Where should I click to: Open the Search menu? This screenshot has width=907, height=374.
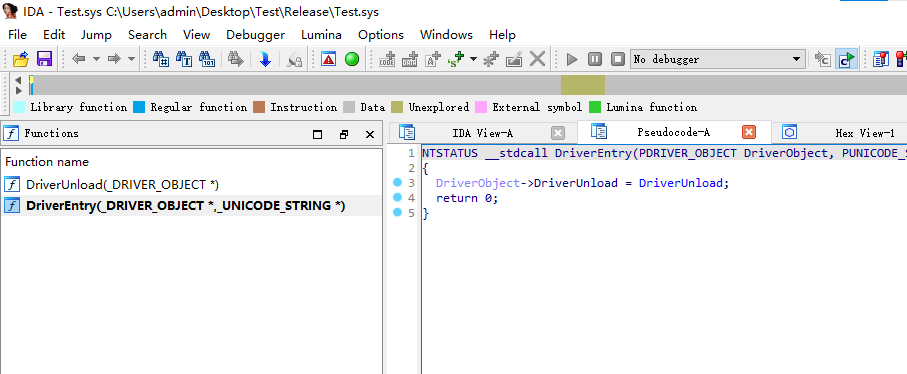147,35
